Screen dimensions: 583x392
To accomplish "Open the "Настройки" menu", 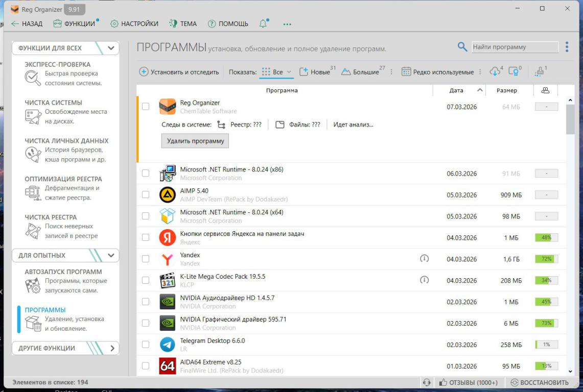I will point(134,23).
